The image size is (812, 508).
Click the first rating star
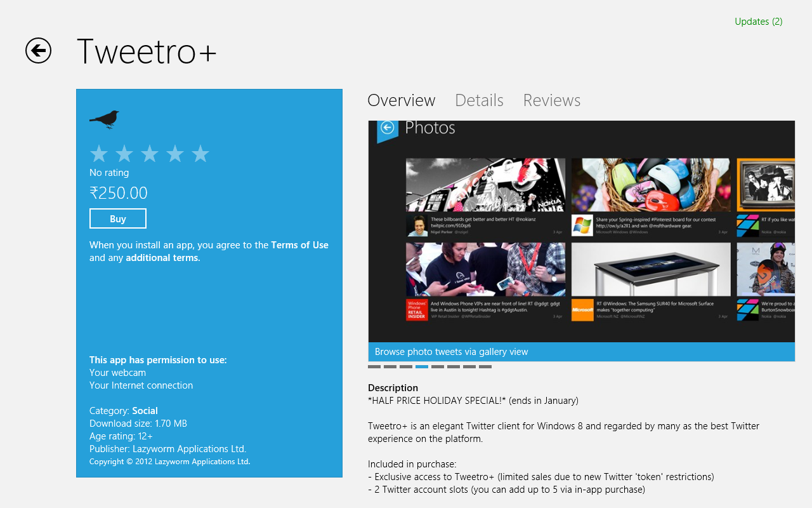click(99, 154)
